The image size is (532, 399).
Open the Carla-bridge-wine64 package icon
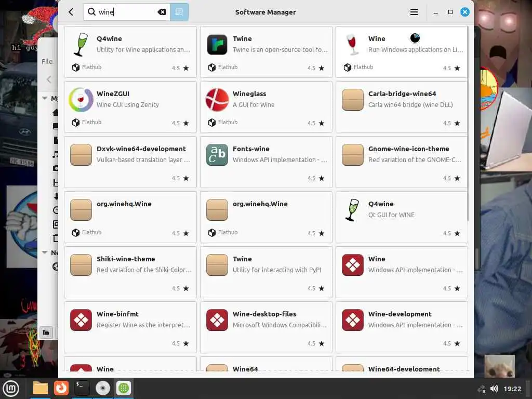point(353,100)
